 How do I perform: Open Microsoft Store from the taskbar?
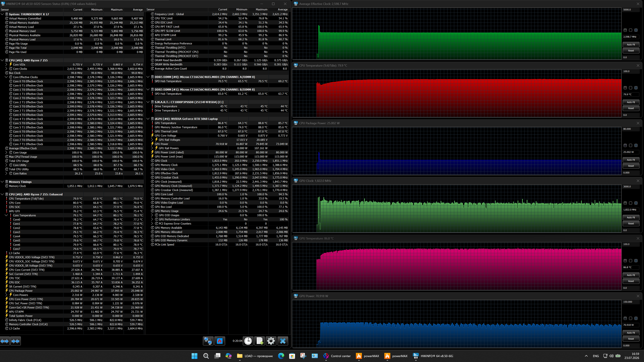coord(292,356)
